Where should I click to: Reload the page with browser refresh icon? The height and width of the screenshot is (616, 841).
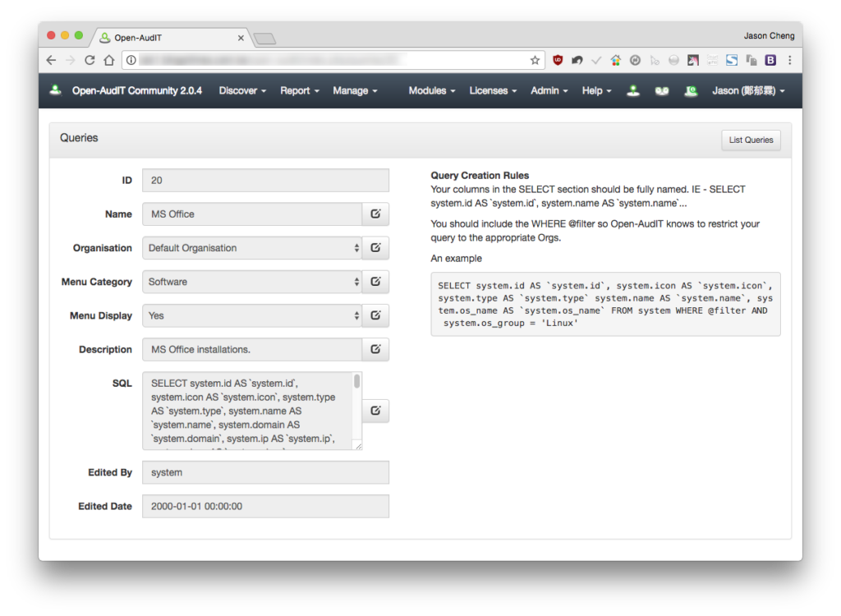coord(90,60)
